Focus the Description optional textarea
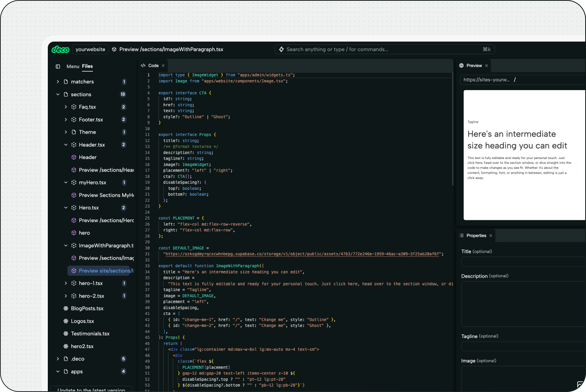 (524, 304)
